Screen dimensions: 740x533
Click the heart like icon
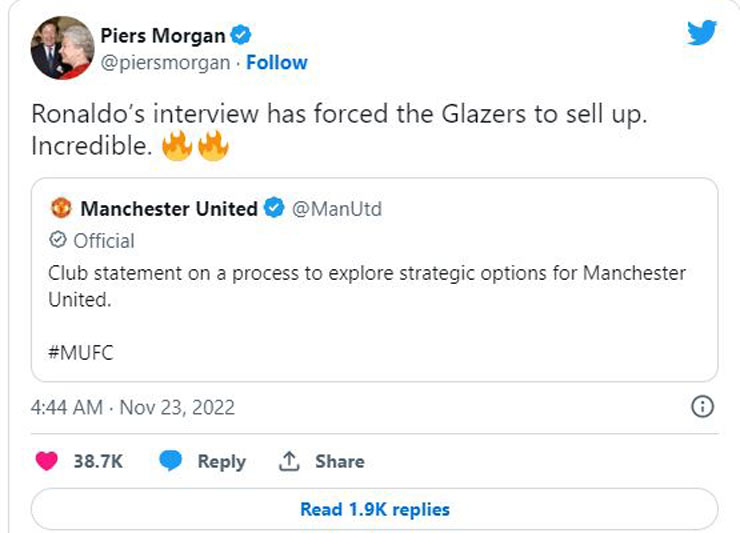coord(47,461)
